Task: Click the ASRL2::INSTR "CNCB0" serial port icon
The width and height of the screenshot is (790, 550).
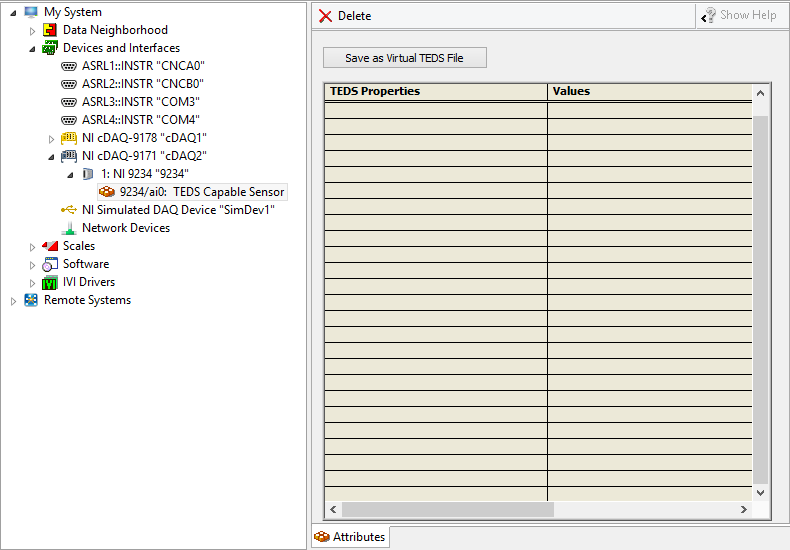Action: (69, 84)
